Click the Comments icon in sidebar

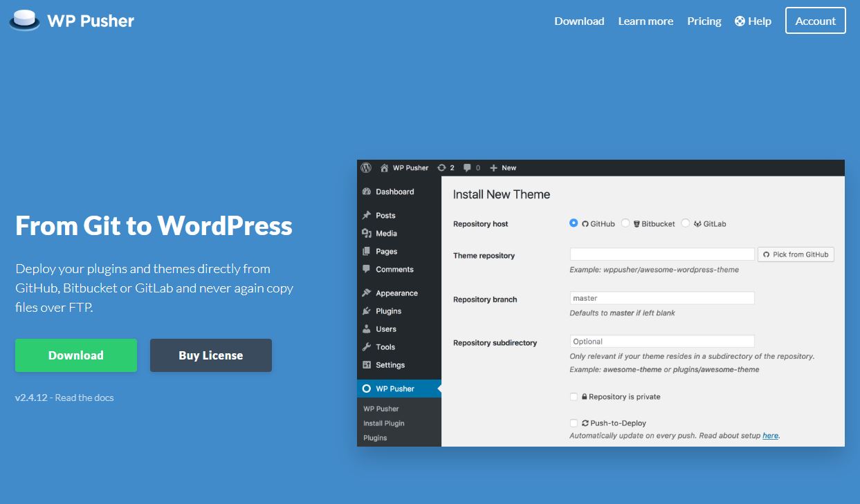[367, 270]
